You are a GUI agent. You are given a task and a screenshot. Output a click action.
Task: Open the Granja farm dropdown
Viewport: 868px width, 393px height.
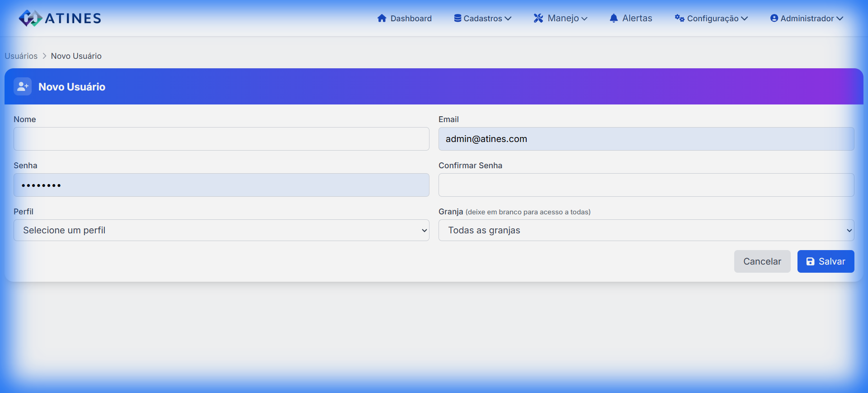click(646, 230)
